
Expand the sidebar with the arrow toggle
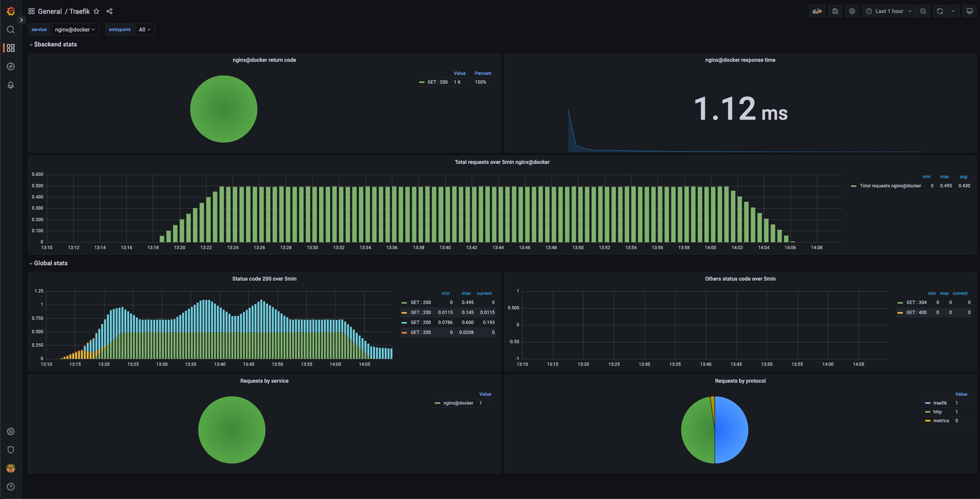[x=21, y=20]
